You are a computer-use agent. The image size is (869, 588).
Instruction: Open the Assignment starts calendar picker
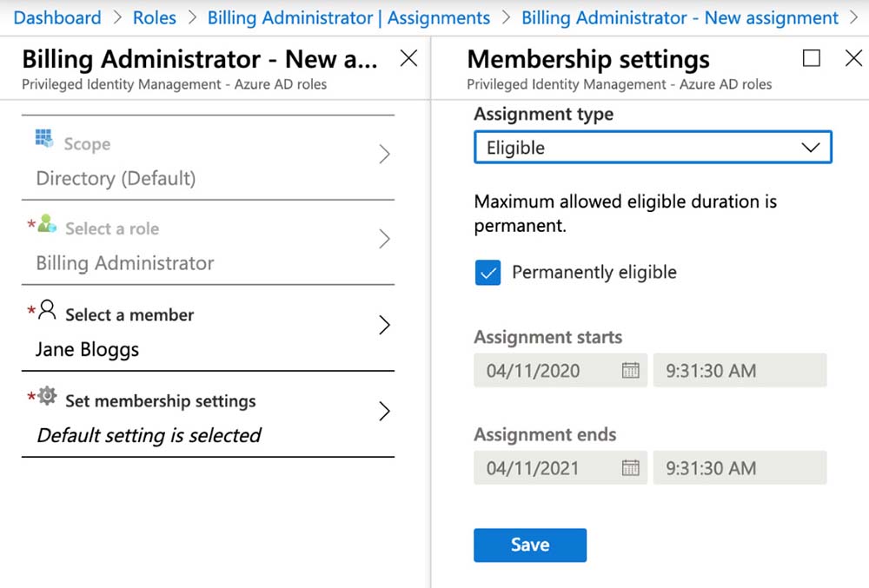pyautogui.click(x=630, y=371)
